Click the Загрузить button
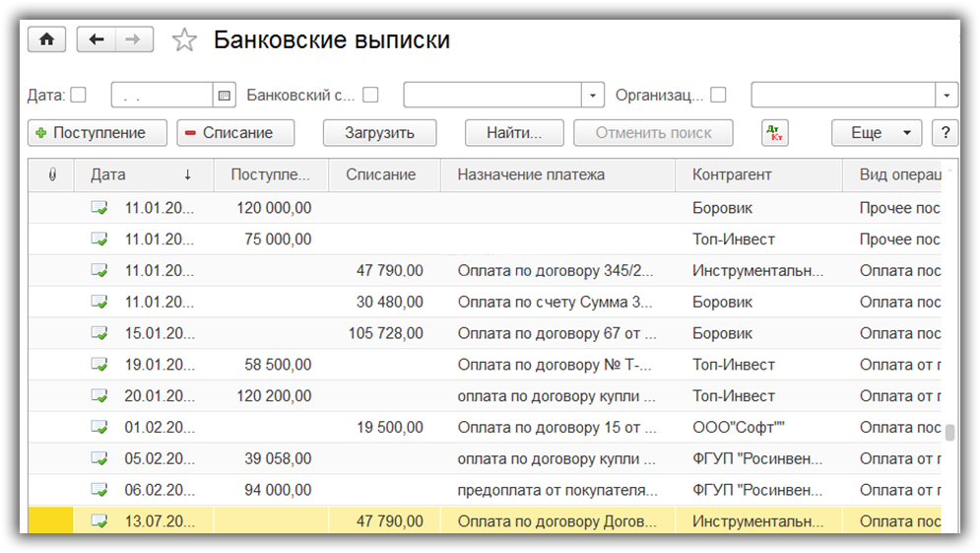Viewport: 980px width, 553px height. coord(379,133)
